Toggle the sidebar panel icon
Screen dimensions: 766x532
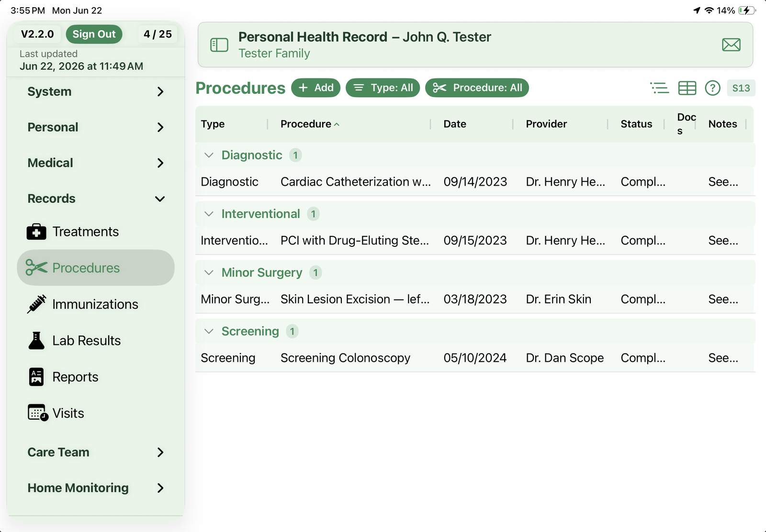[x=219, y=45]
